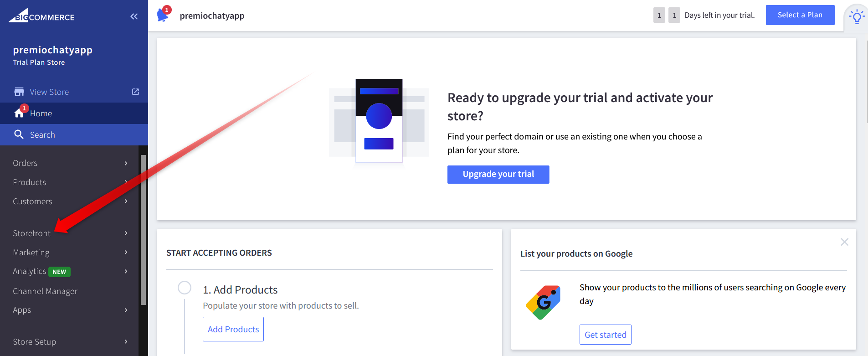Click the storefront icon beside View Store

[x=19, y=92]
